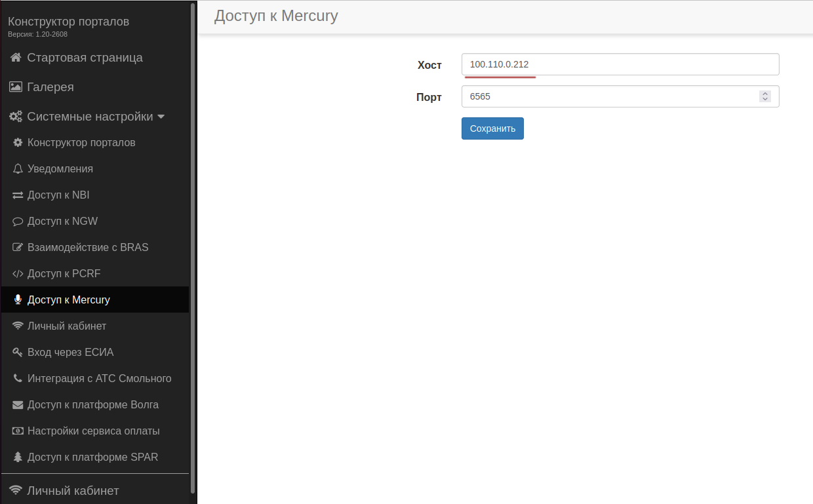Click the exchange arrows icon beside Доступ к NBI
813x504 pixels.
tap(18, 195)
